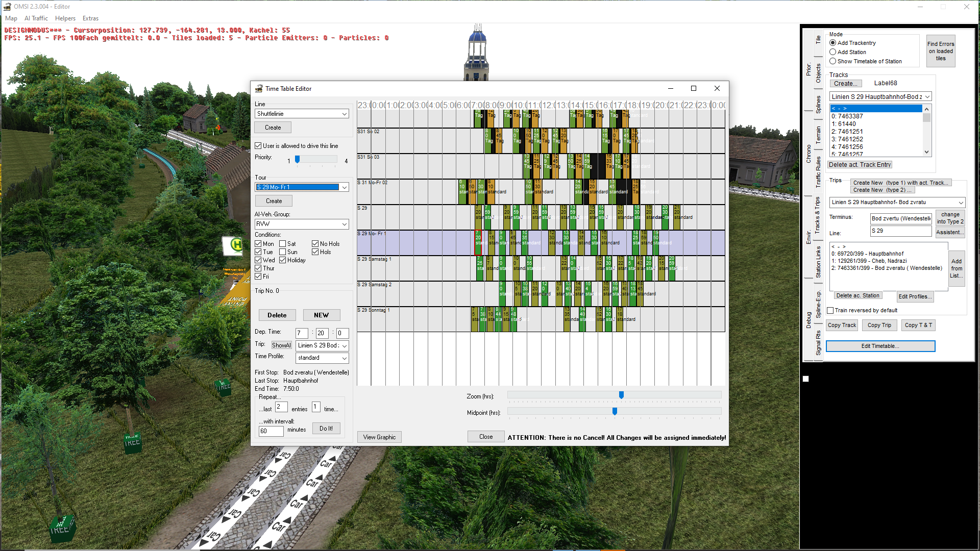This screenshot has height=551, width=980.
Task: Click the Copy Trip button
Action: (879, 325)
